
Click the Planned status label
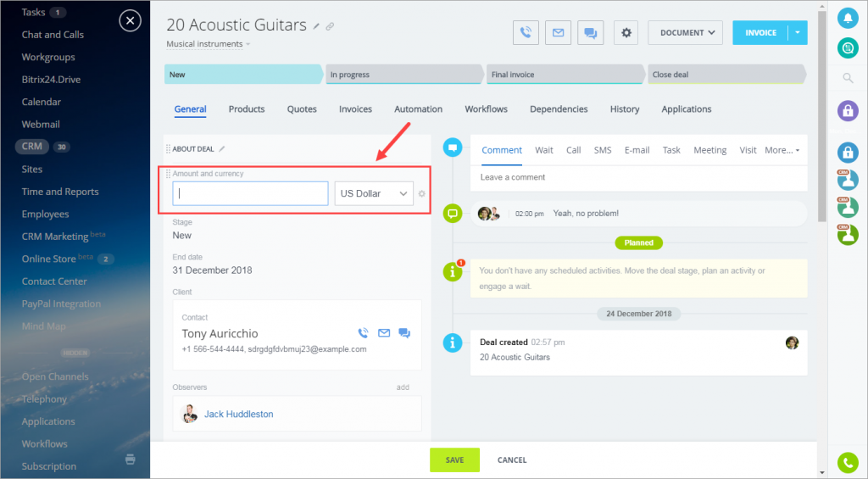pos(638,242)
